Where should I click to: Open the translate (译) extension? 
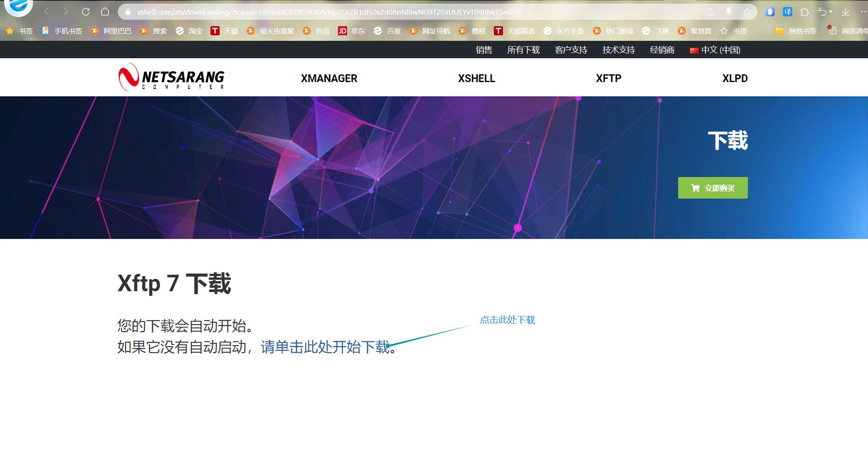coord(787,12)
